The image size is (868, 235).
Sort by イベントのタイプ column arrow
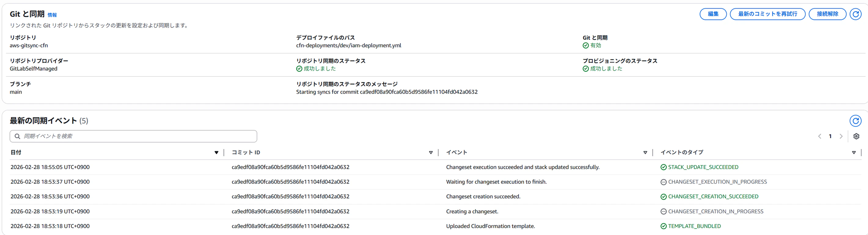point(854,153)
